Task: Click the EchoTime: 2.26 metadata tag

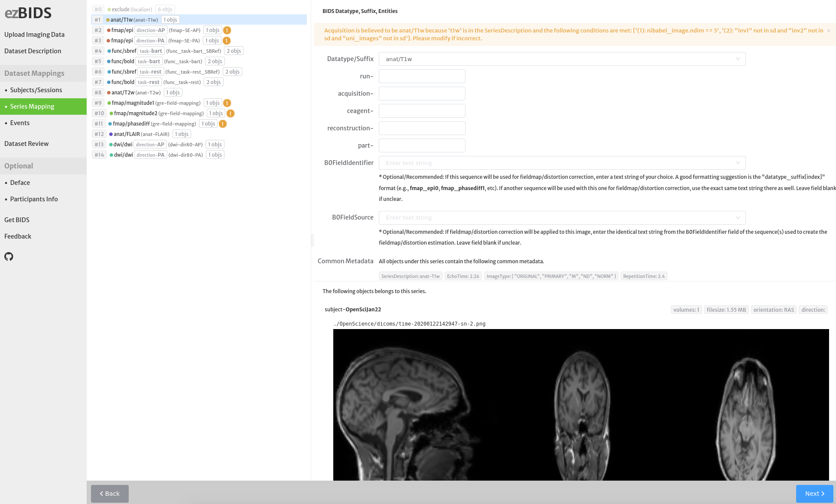Action: coord(463,276)
